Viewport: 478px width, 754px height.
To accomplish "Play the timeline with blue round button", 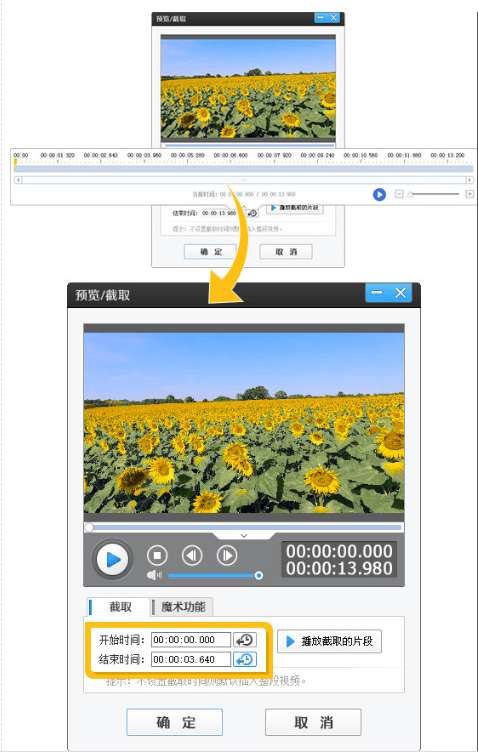I will click(x=379, y=194).
